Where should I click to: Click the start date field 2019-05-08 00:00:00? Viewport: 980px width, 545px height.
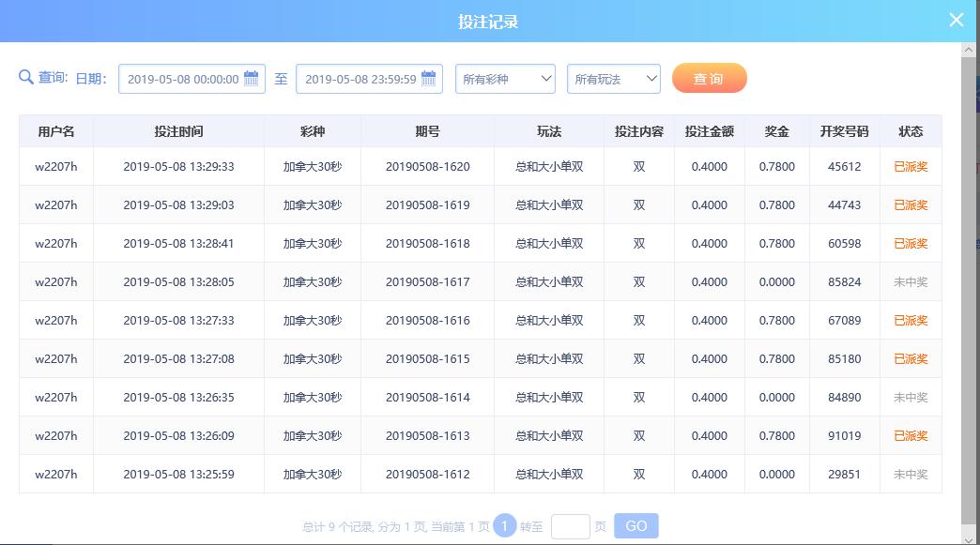pos(182,80)
